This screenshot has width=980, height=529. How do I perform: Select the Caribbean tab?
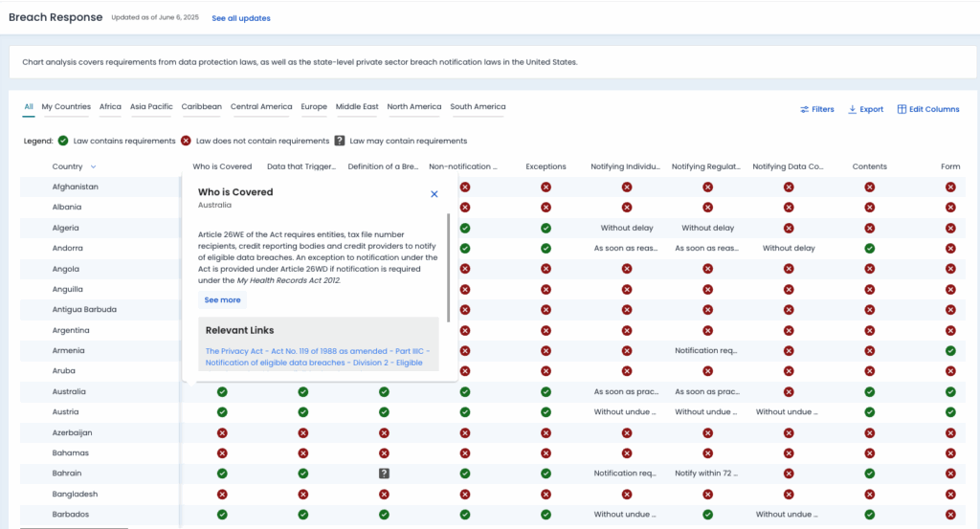pyautogui.click(x=201, y=107)
